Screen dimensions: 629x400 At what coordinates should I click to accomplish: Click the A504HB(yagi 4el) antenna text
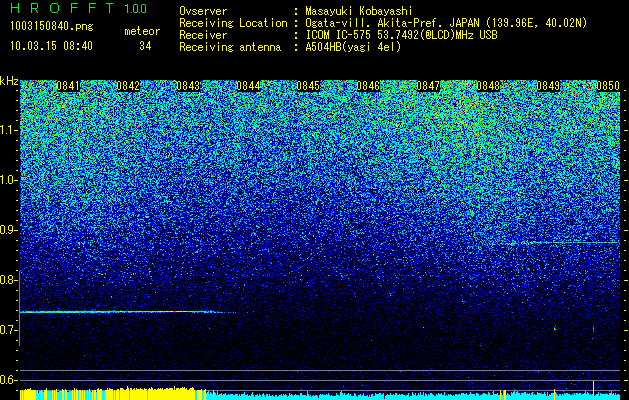(353, 47)
